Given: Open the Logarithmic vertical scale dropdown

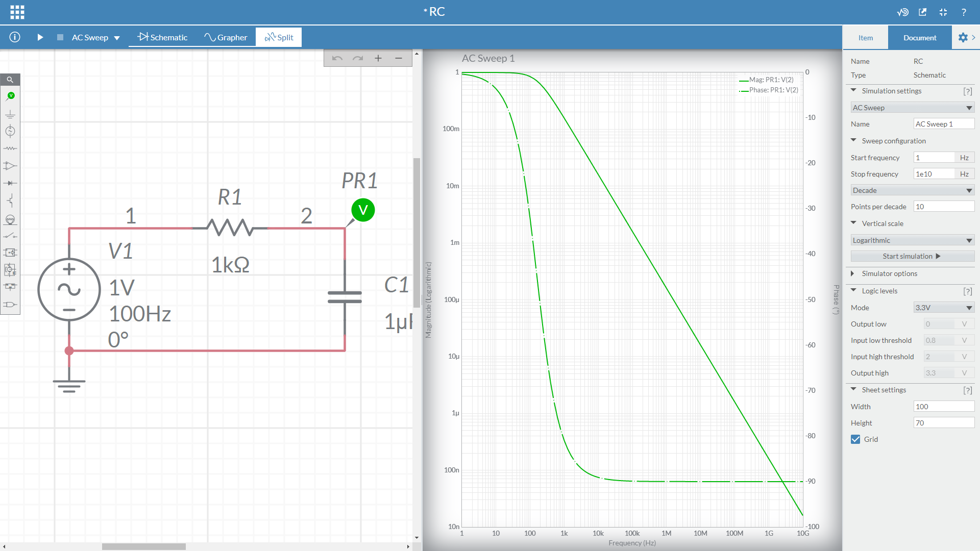Looking at the screenshot, I should point(913,240).
